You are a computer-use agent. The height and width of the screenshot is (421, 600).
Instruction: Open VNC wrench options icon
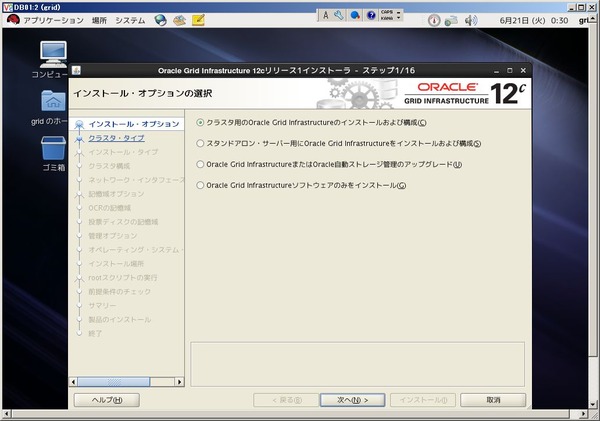coord(339,15)
